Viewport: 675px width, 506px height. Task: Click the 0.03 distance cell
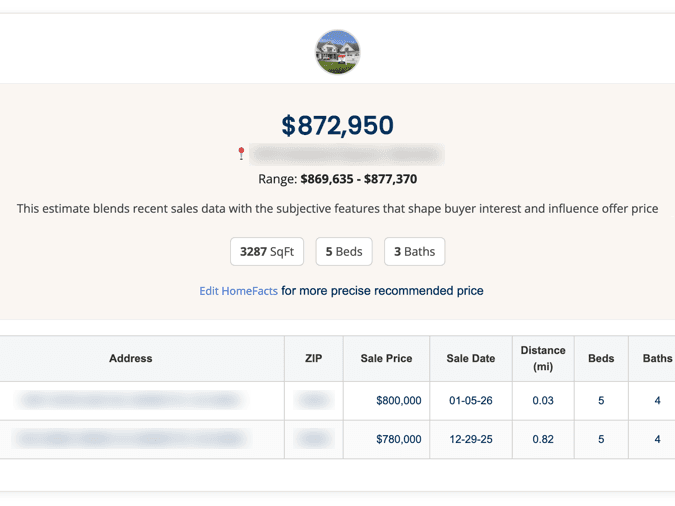pos(543,400)
